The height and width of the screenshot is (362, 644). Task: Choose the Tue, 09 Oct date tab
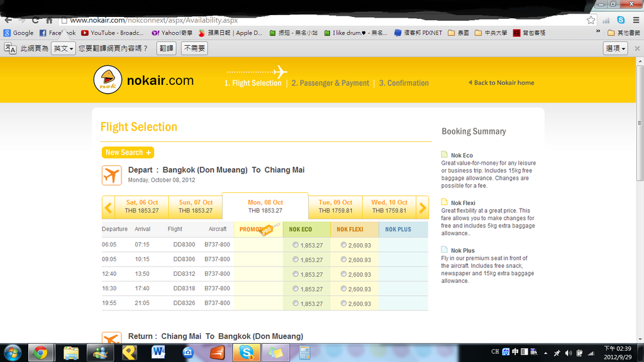pos(335,206)
